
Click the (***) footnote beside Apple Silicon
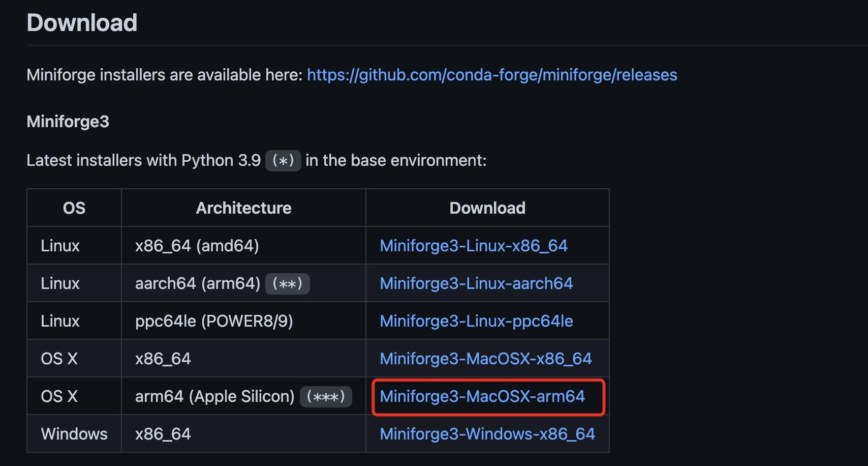326,397
